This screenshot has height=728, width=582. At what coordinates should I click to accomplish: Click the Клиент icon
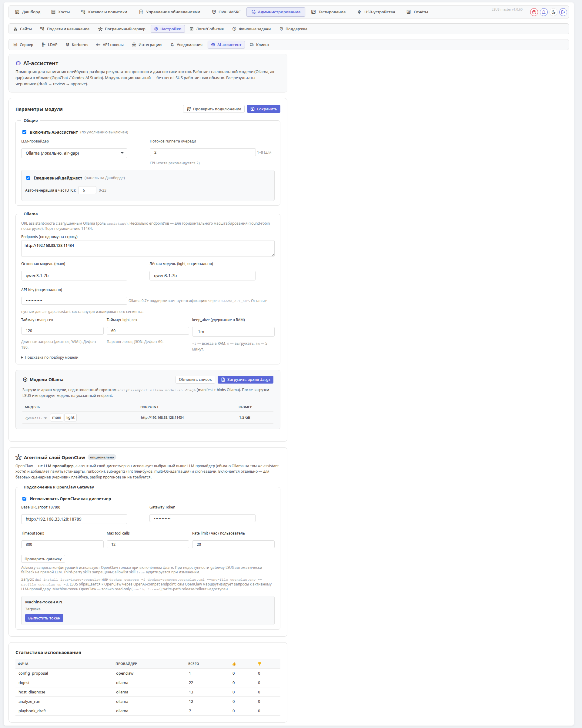[x=252, y=45]
